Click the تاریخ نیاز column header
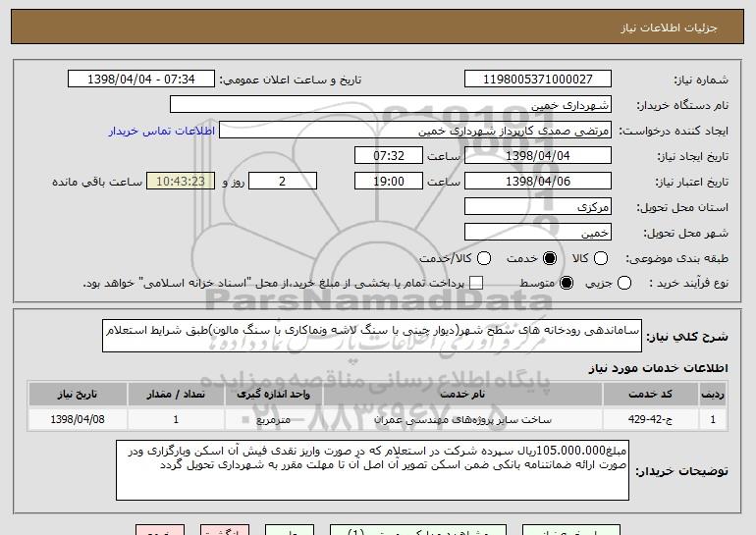Image resolution: width=756 pixels, height=535 pixels. click(x=78, y=395)
